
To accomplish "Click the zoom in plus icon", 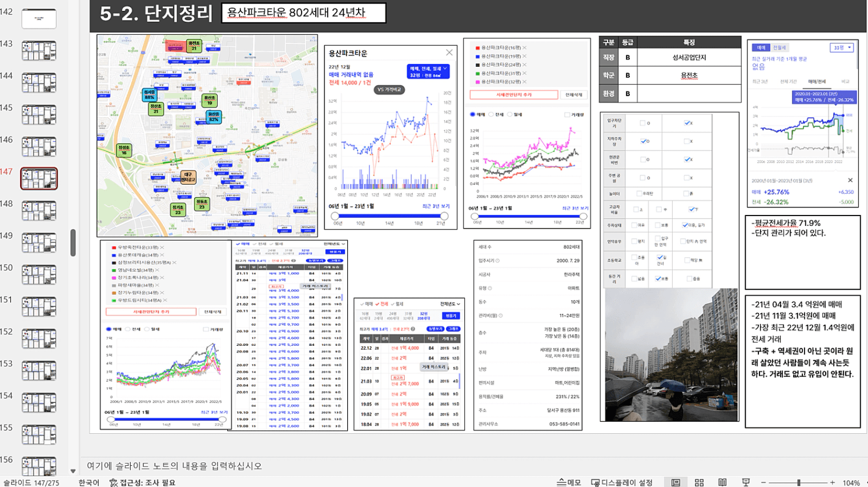I will click(833, 483).
